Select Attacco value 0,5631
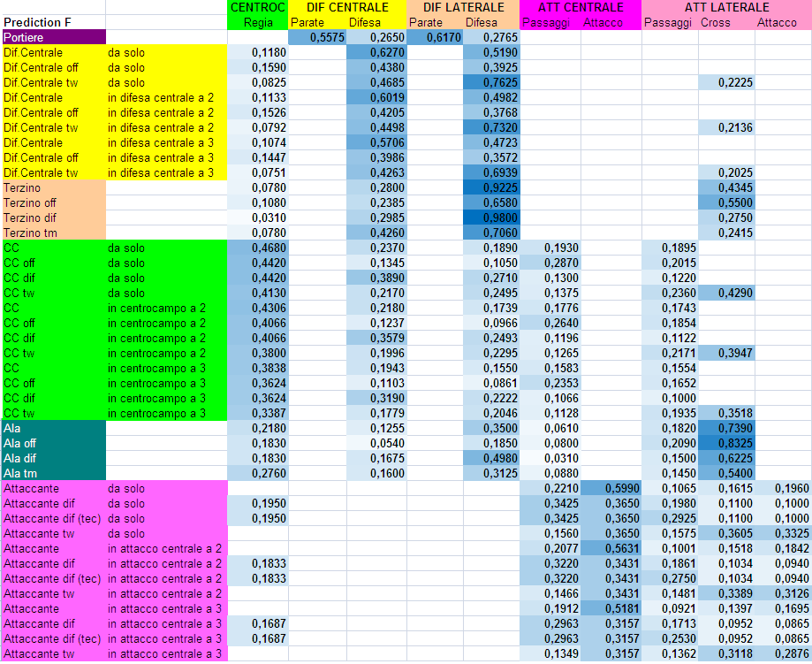Image resolution: width=812 pixels, height=664 pixels. tap(611, 548)
